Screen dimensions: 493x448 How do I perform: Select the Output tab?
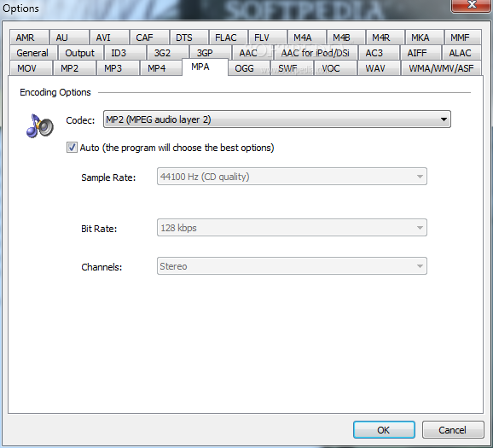[80, 53]
